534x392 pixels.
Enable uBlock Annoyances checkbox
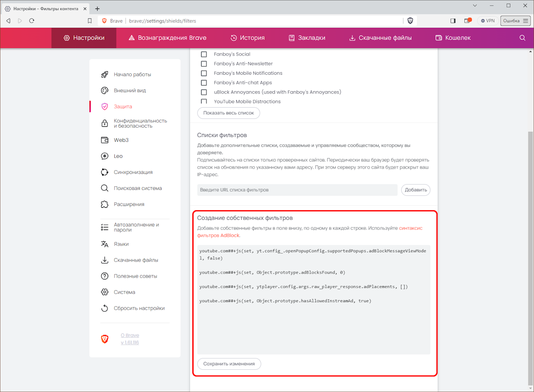pos(204,92)
